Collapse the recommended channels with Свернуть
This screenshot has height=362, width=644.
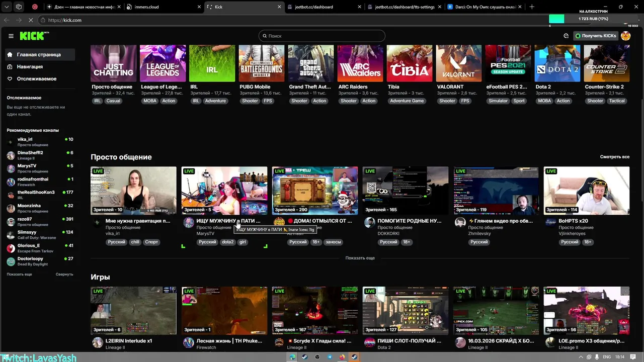64,274
